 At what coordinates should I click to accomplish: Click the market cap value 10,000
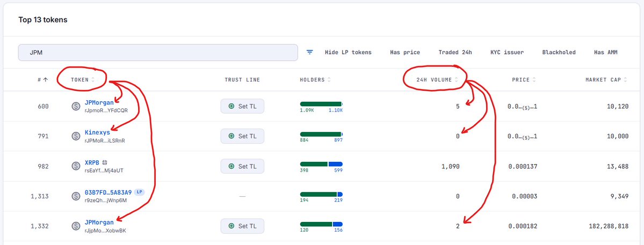point(618,136)
